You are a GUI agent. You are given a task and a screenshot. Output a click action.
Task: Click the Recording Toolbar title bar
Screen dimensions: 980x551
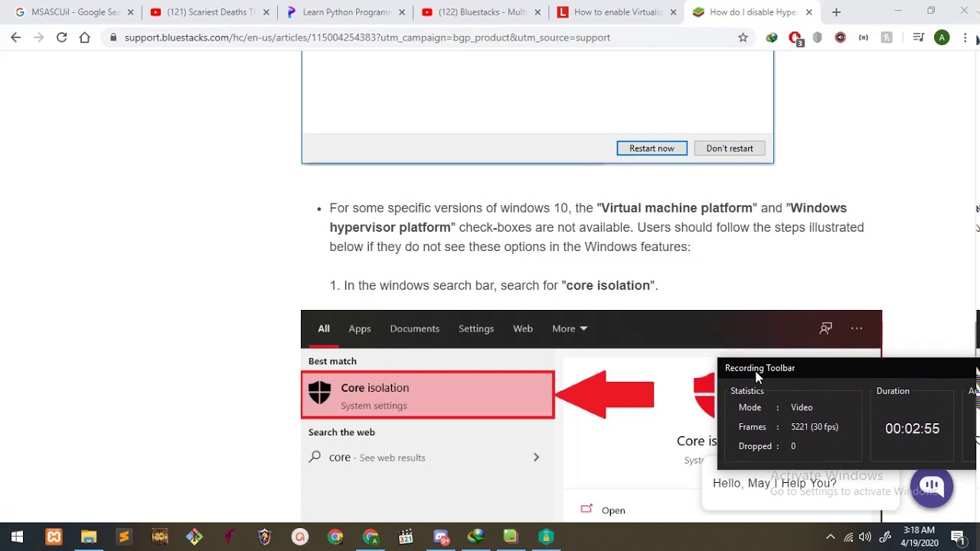coord(846,368)
